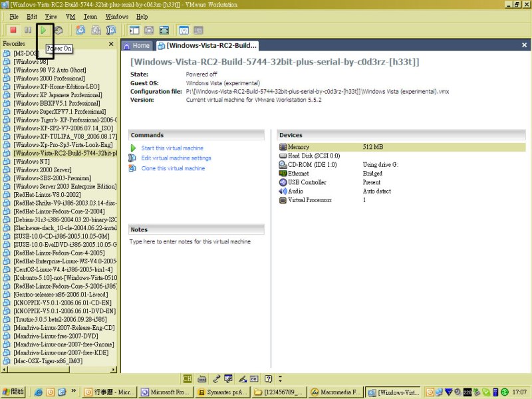Click the red Power Off toolbar icon

13,30
